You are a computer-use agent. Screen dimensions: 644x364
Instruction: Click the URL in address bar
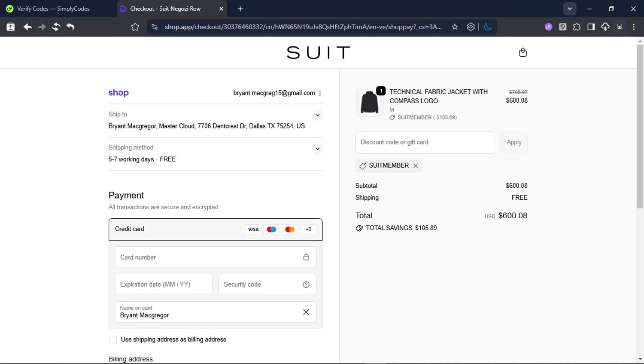click(x=303, y=27)
